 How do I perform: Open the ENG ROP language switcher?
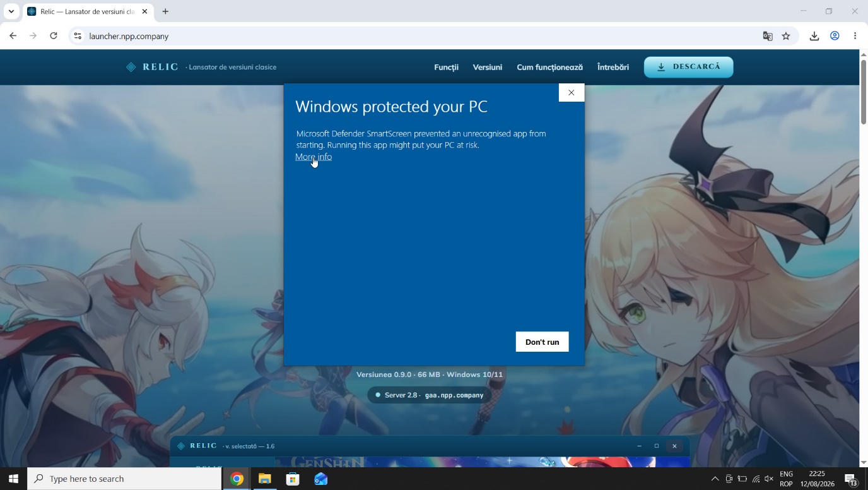pyautogui.click(x=786, y=479)
